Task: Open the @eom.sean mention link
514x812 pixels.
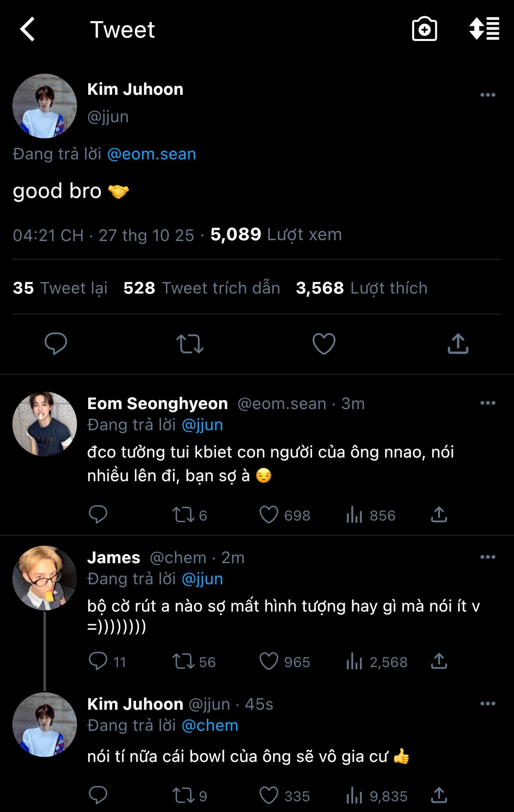Action: point(151,154)
